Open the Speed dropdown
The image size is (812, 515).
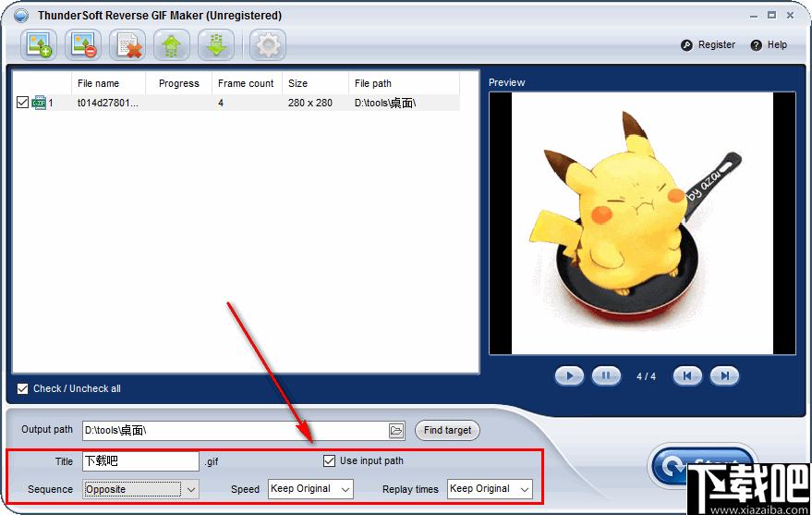click(x=310, y=489)
